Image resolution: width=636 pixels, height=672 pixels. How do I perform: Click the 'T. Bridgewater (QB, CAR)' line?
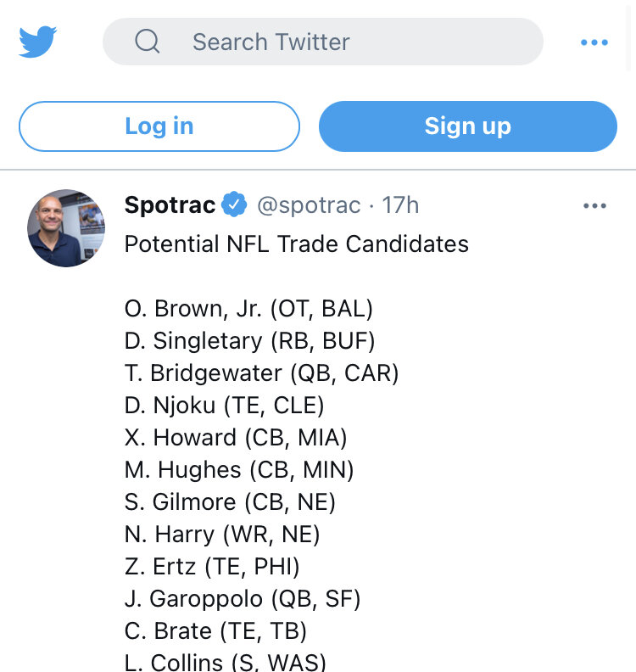262,372
